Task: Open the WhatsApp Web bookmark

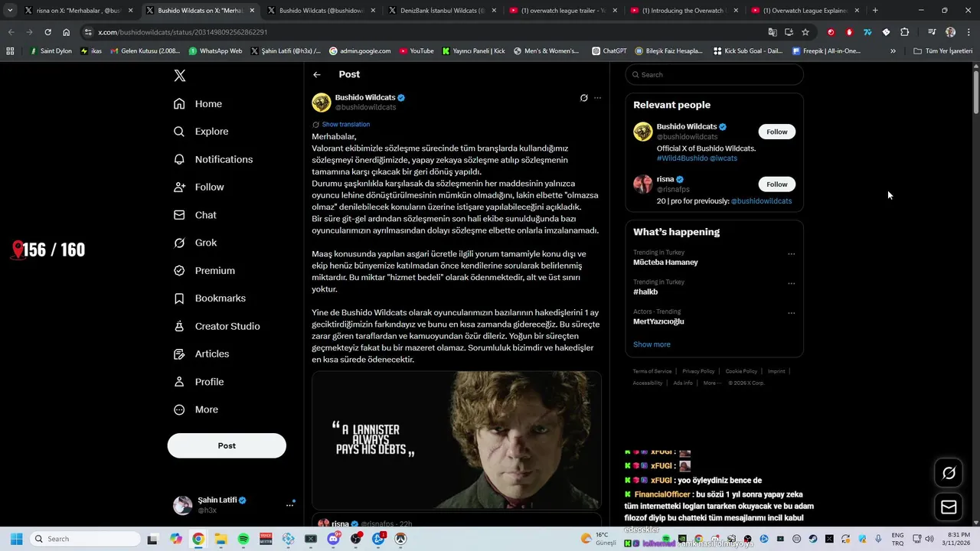Action: (215, 51)
